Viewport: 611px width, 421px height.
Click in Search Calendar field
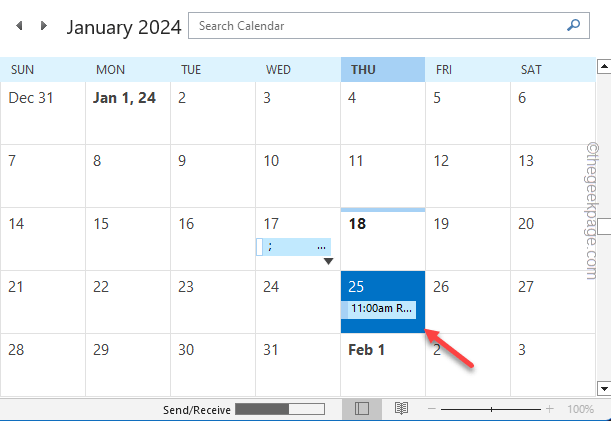click(388, 26)
